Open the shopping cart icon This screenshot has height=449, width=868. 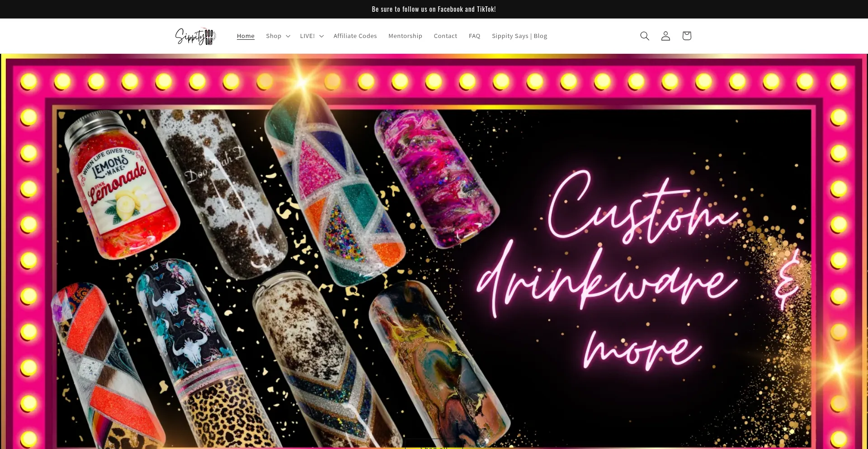[687, 36]
